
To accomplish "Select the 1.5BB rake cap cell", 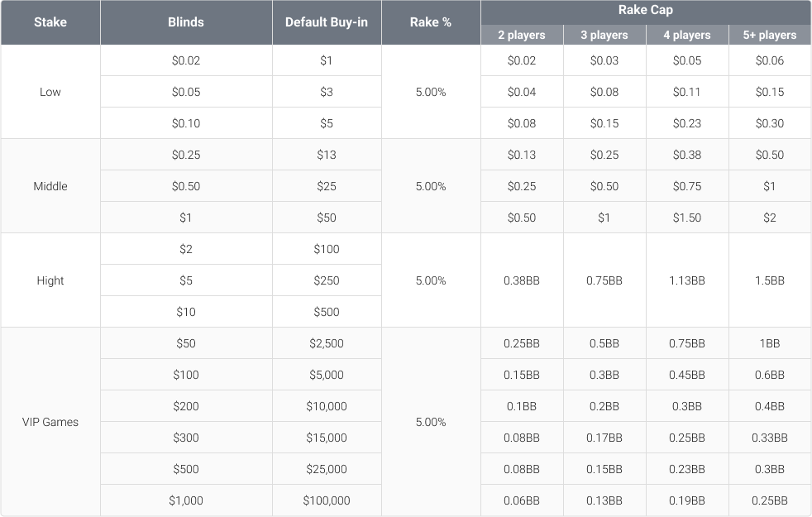I will click(770, 280).
